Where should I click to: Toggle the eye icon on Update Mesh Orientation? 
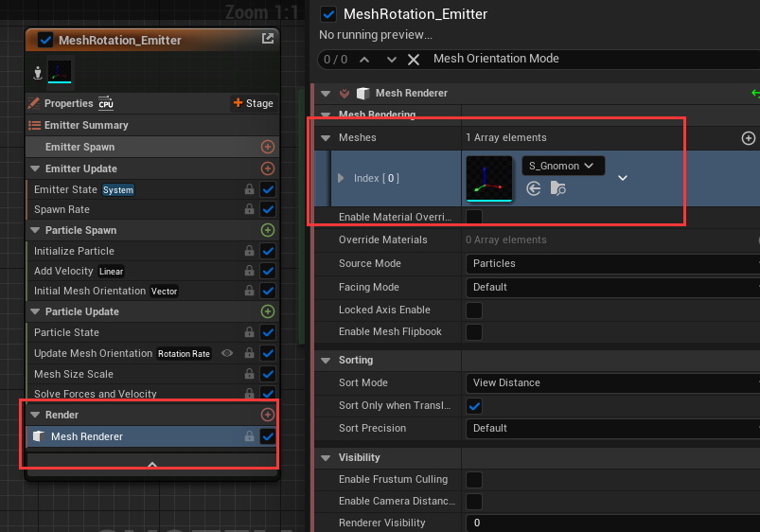click(227, 353)
